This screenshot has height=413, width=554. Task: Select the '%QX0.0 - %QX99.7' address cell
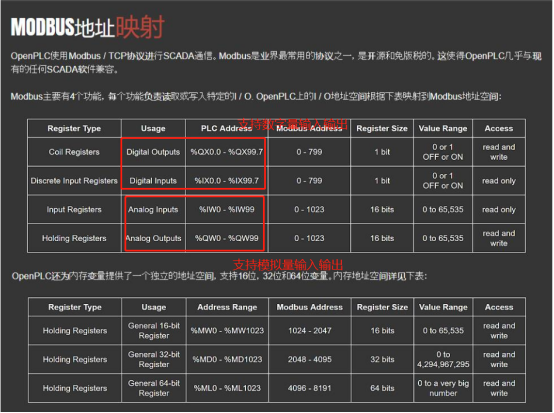tap(226, 152)
